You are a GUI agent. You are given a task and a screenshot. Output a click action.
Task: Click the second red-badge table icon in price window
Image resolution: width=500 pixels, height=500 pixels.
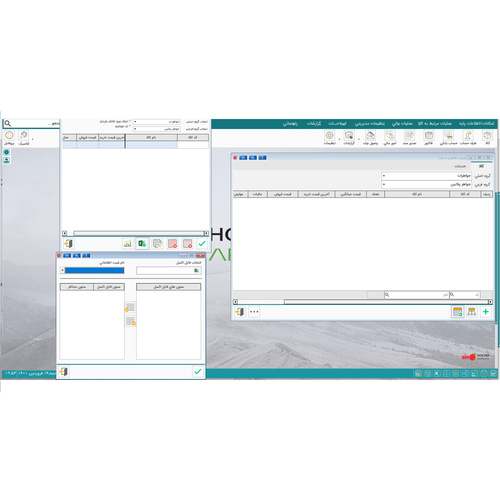[x=172, y=244]
